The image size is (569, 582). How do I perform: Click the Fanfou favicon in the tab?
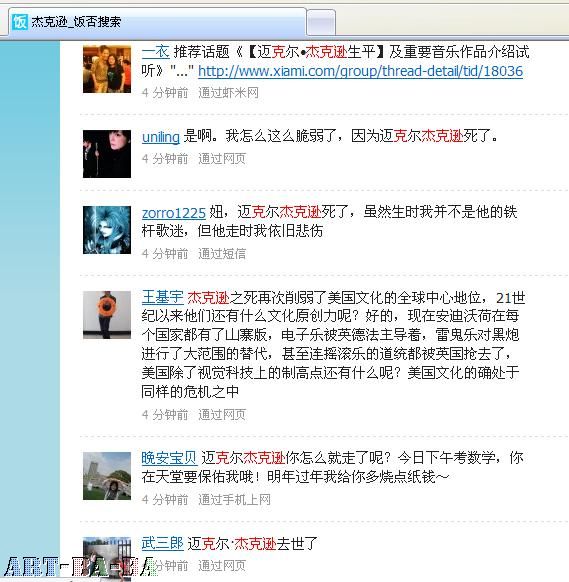click(20, 22)
